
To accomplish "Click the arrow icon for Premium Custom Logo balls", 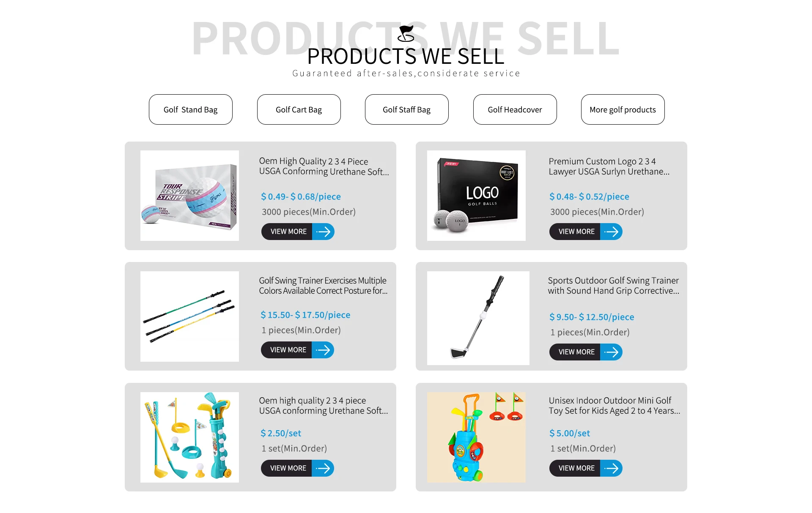I will tap(612, 232).
